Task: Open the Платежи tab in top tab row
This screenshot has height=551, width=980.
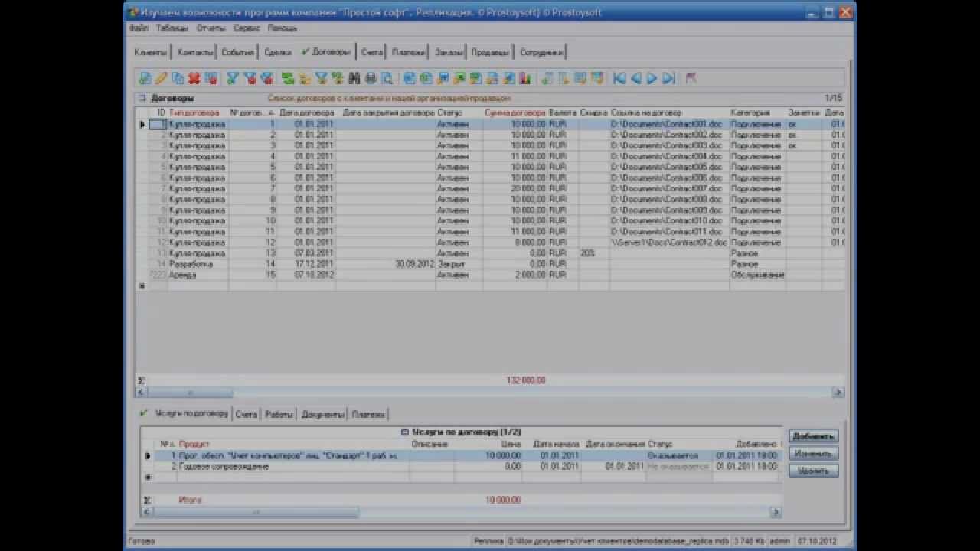Action: click(408, 52)
